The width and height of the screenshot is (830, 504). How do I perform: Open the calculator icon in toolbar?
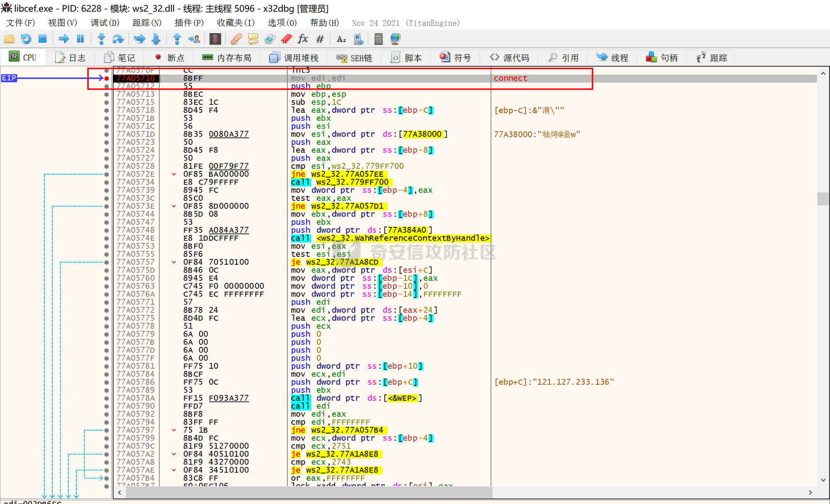(x=378, y=39)
